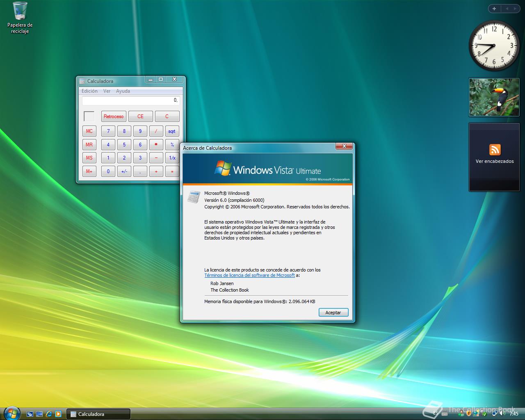Click the analog clock gadget

(x=494, y=46)
